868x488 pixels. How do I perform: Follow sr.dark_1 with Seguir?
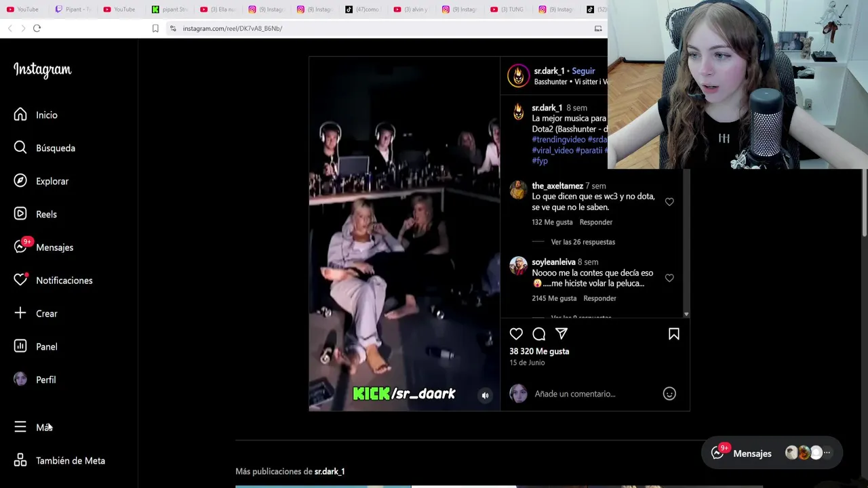(x=583, y=71)
